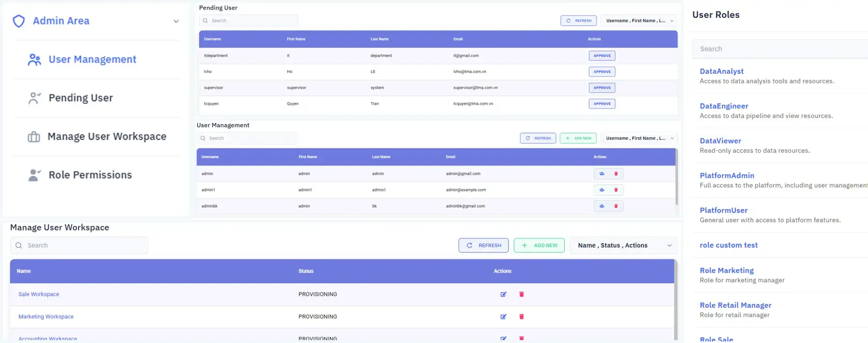Open role assignment icon for adminbk
Image resolution: width=868 pixels, height=343 pixels.
pos(602,206)
